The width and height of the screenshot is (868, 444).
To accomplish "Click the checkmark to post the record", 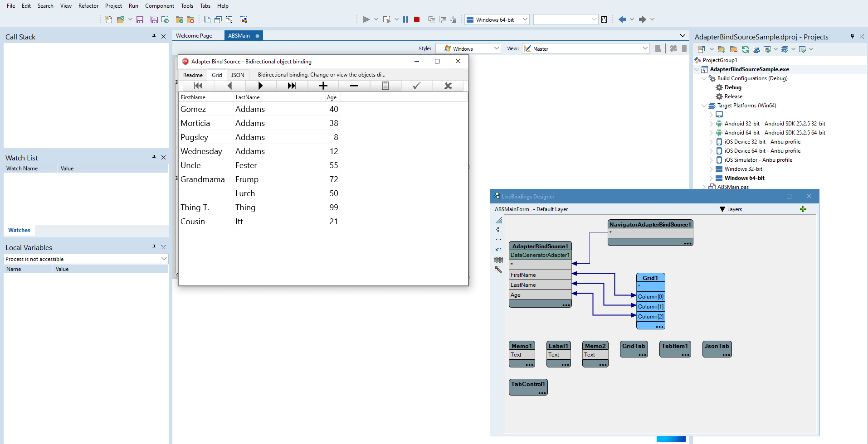I will 416,86.
